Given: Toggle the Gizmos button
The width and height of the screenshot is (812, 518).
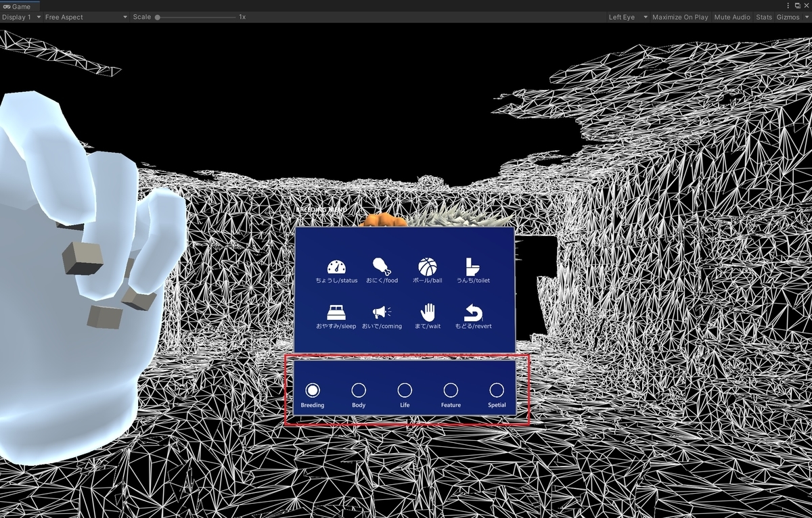Looking at the screenshot, I should coord(788,17).
